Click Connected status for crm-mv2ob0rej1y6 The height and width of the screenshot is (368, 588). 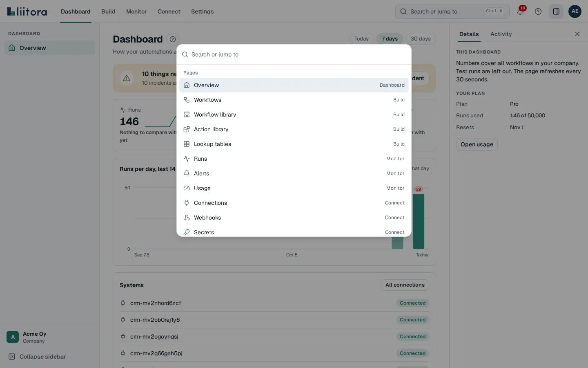(412, 320)
